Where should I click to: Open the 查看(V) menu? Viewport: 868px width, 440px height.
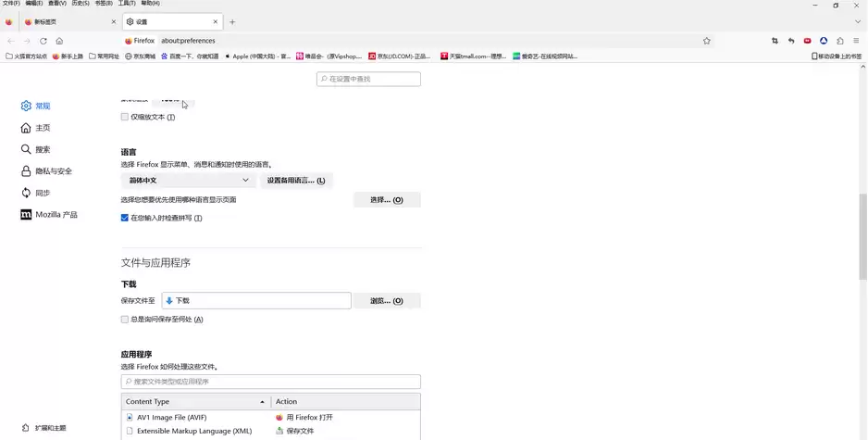pos(57,4)
